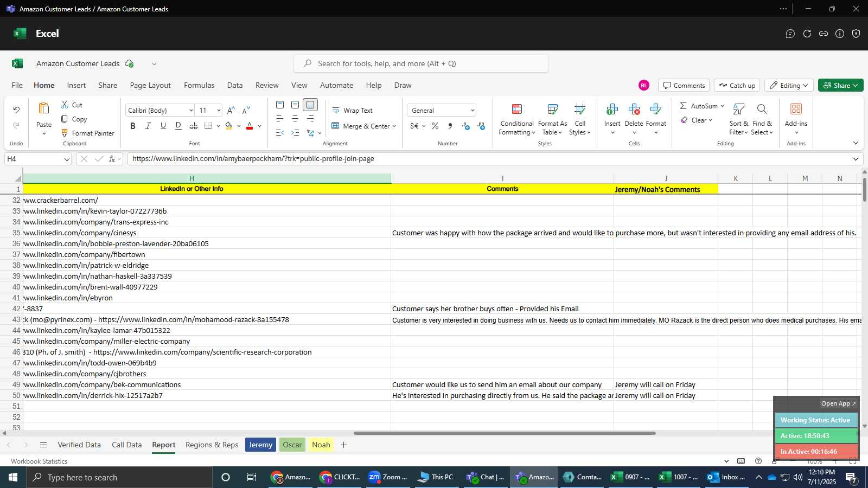Open the borders dropdown arrow
This screenshot has width=868, height=488.
[218, 126]
